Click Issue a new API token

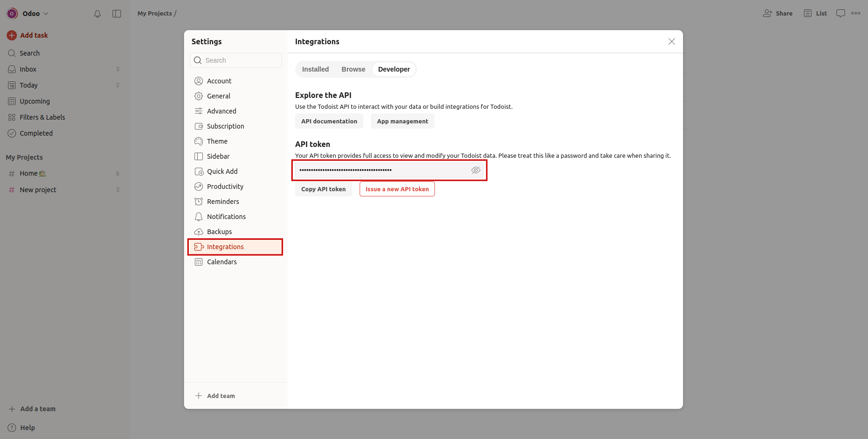click(397, 189)
